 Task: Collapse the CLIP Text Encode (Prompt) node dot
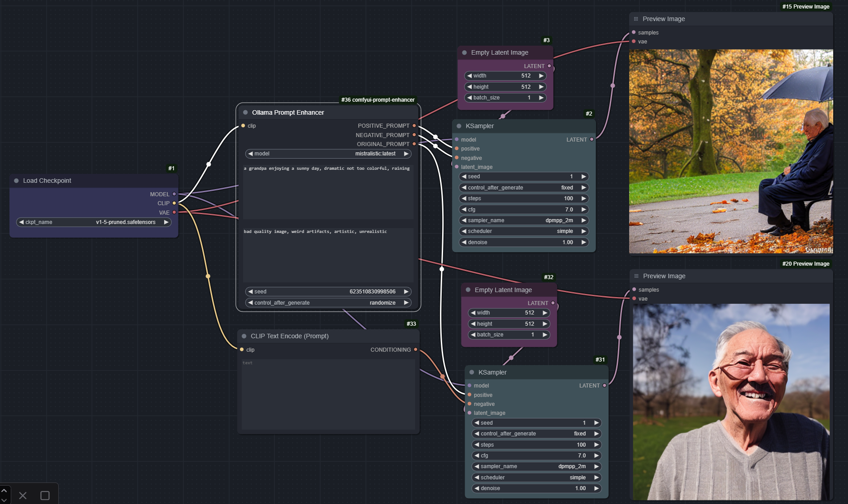(244, 336)
